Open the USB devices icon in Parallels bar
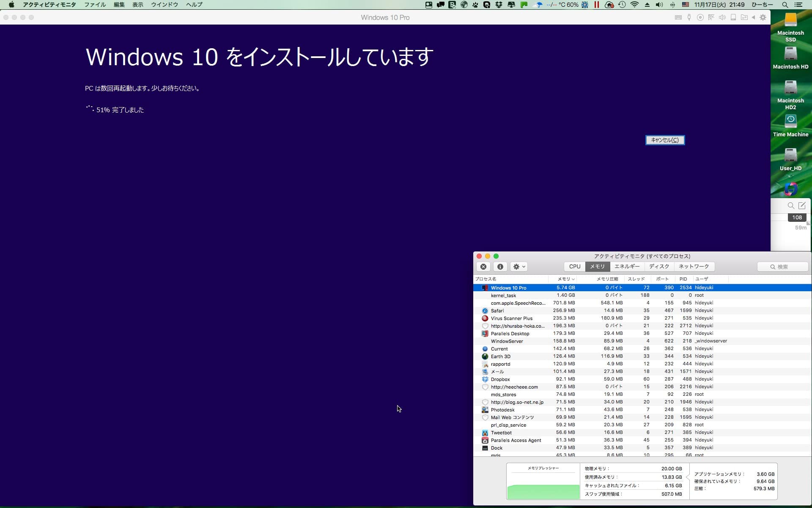 coord(689,17)
